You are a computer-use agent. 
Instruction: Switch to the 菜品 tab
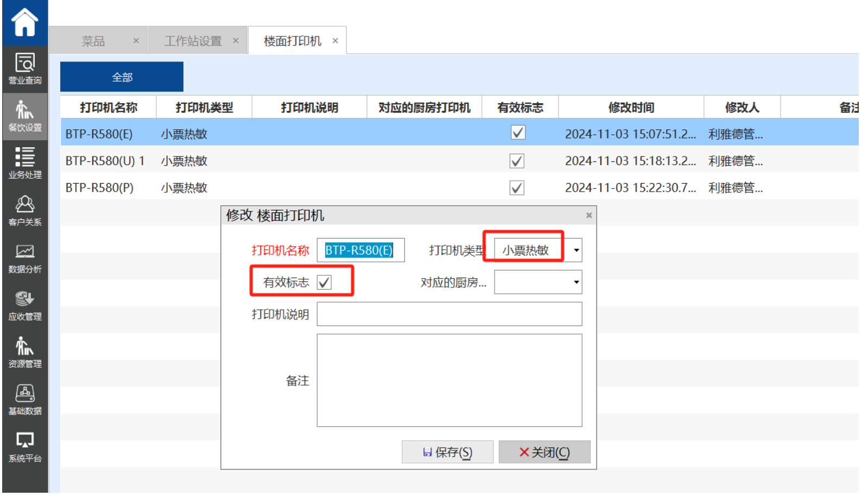(x=93, y=41)
